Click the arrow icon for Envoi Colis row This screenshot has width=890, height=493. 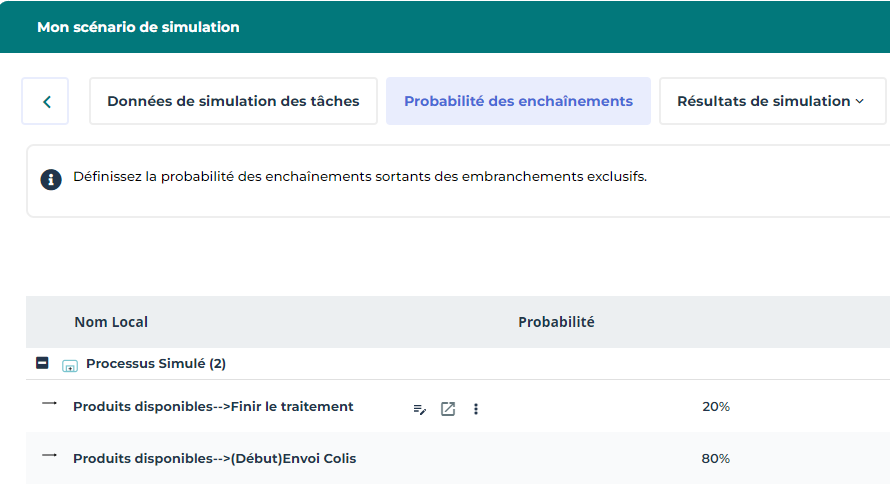click(x=50, y=456)
